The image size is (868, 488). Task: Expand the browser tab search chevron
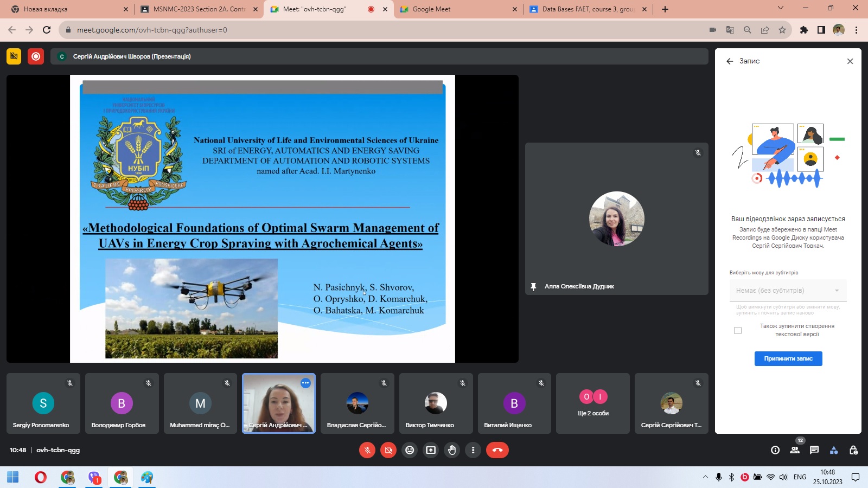781,8
